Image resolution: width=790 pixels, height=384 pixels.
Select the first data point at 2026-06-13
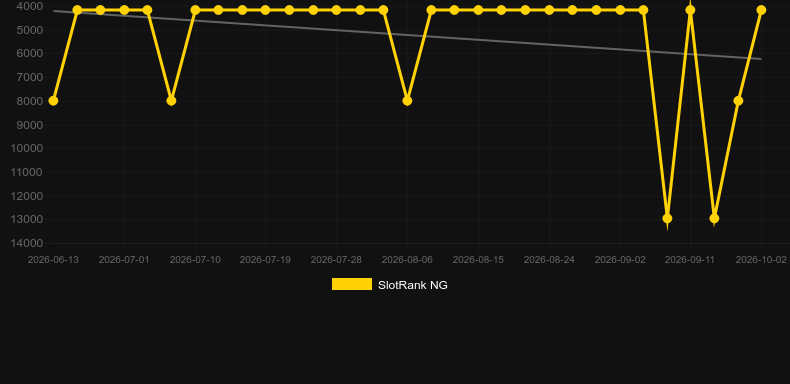tap(53, 101)
